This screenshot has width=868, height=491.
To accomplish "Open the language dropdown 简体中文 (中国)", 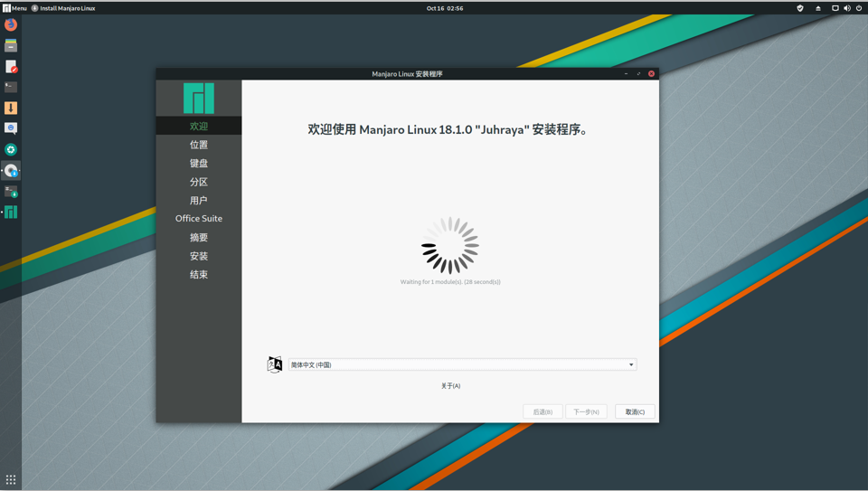I will [462, 364].
